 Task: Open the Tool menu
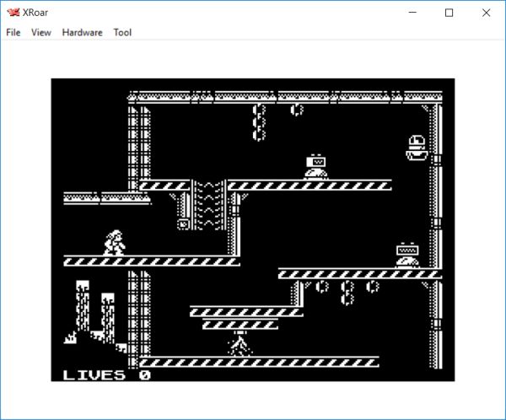point(122,33)
